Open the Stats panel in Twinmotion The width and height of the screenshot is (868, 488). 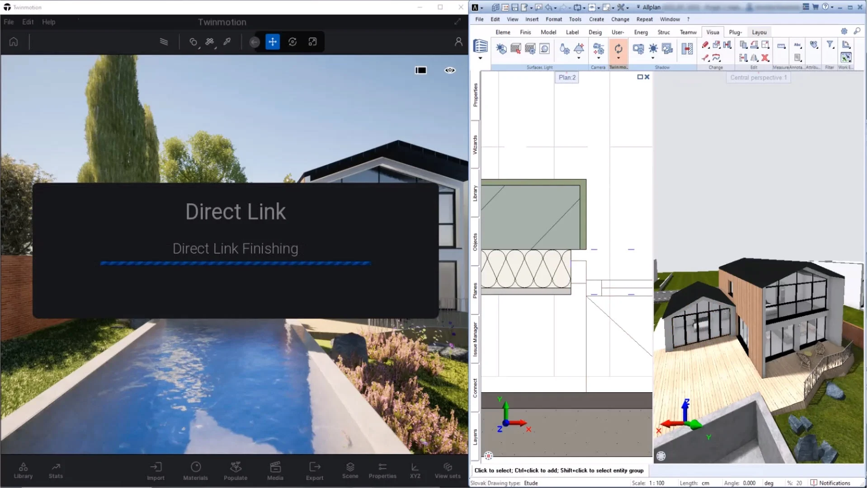[x=56, y=470]
